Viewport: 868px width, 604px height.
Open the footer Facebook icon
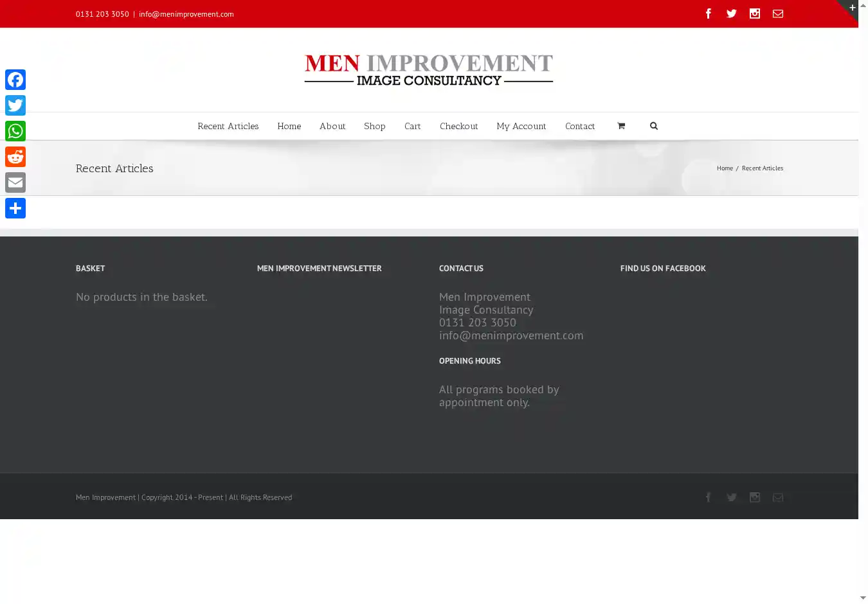tap(709, 497)
